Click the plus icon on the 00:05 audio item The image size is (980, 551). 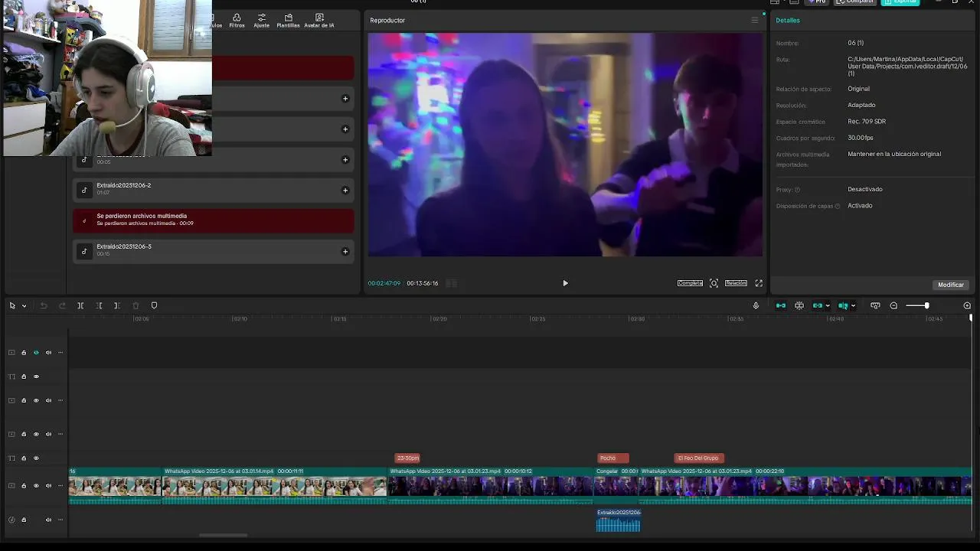[345, 159]
